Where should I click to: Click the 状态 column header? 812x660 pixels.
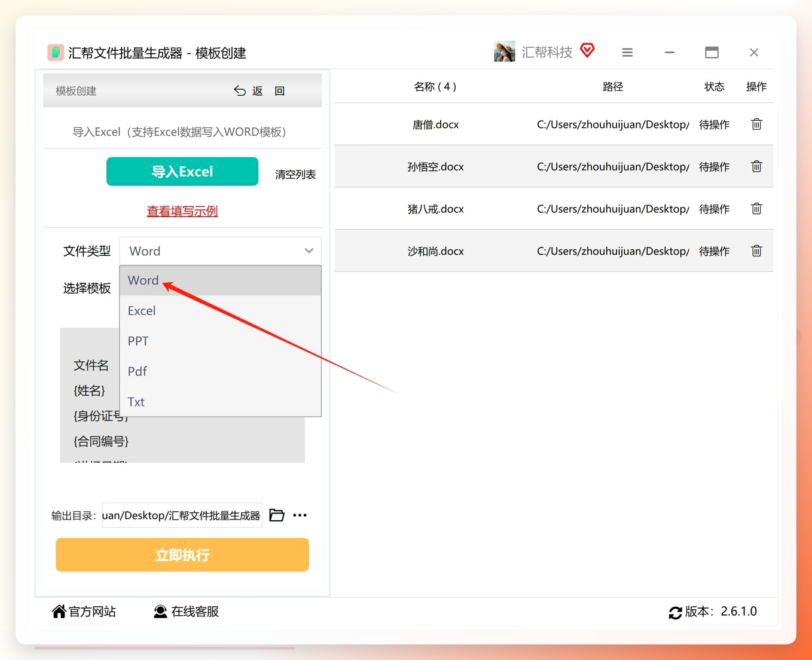coord(715,87)
